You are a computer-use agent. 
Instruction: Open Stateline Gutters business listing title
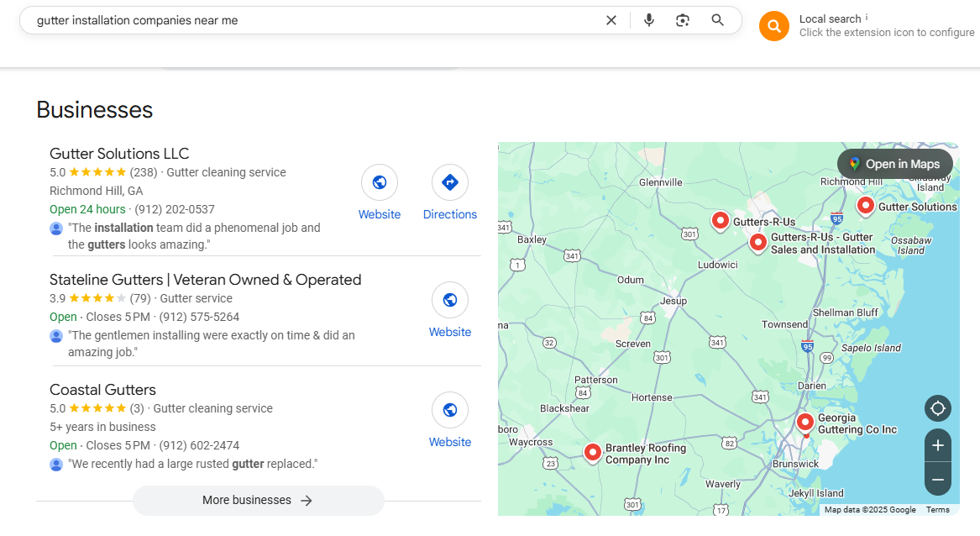tap(205, 280)
